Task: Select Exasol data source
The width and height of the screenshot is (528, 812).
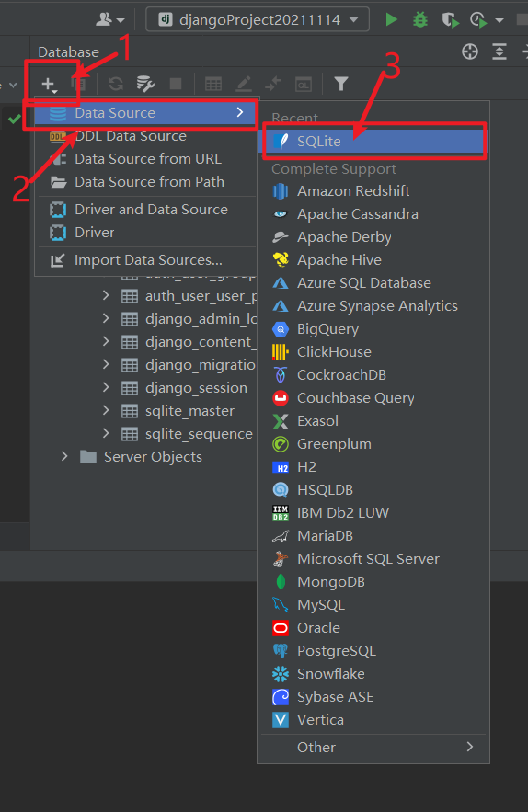Action: (373, 421)
